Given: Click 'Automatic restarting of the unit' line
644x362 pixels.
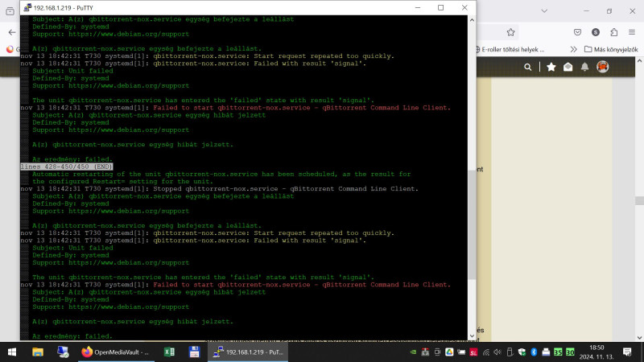Looking at the screenshot, I should tap(221, 174).
